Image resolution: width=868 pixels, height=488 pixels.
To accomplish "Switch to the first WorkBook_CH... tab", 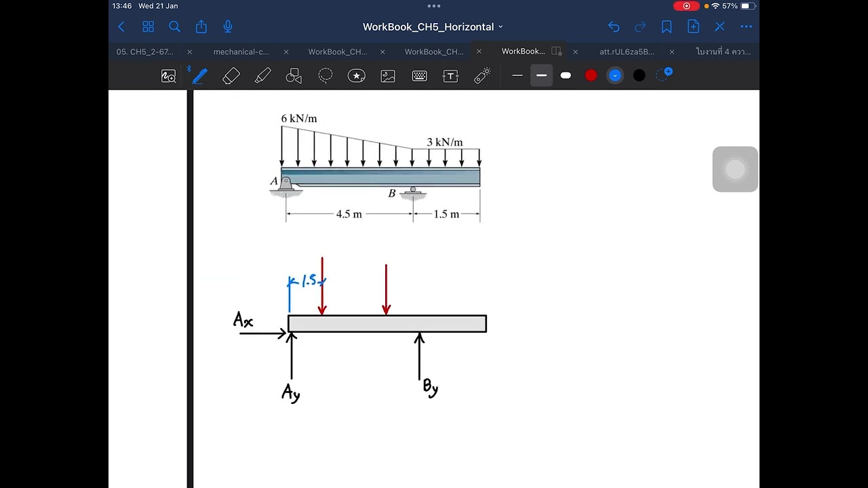I will [338, 52].
